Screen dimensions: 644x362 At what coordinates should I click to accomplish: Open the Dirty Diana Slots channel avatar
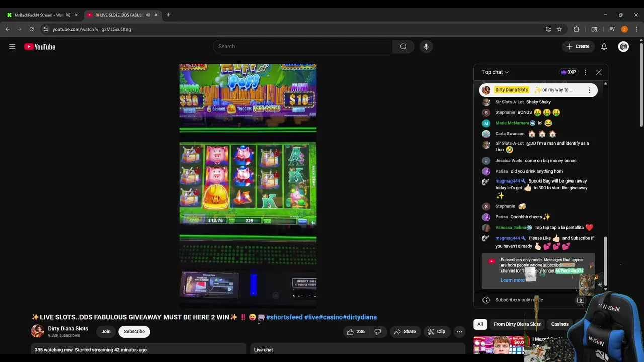tap(37, 331)
